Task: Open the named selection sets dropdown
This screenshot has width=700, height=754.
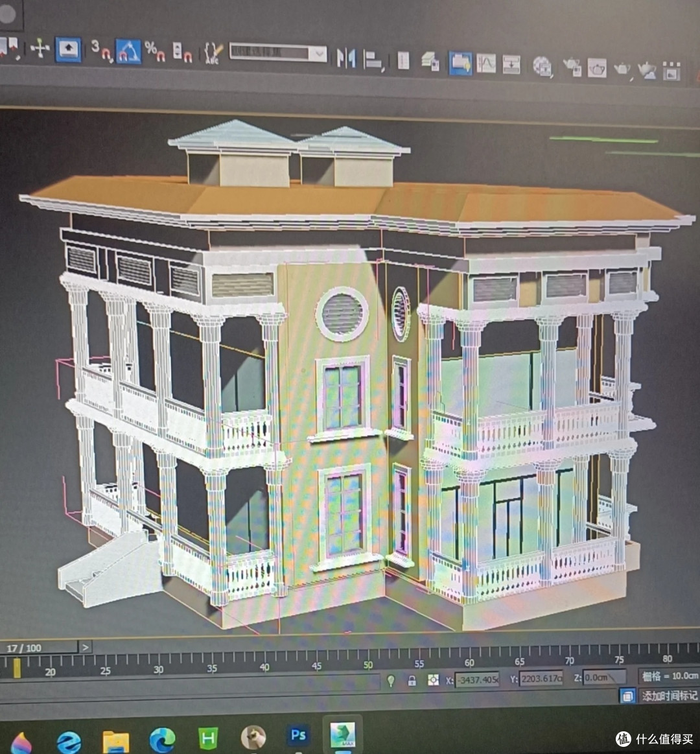Action: [278, 53]
